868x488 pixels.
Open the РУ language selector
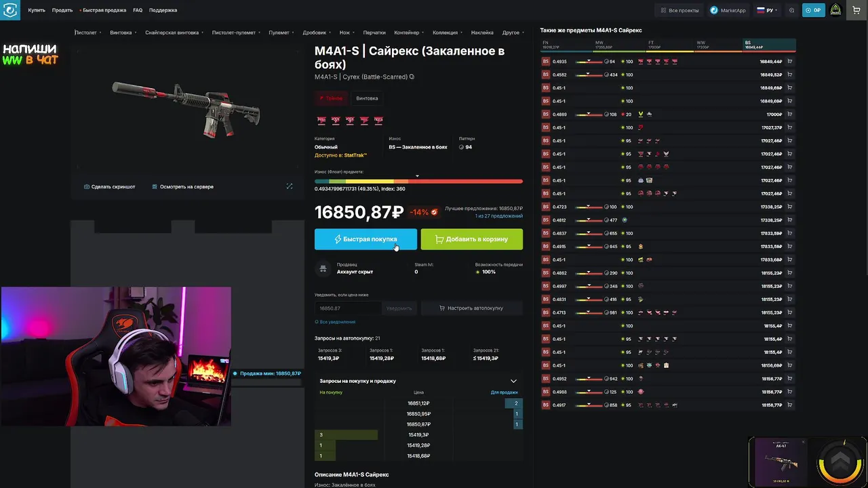[767, 10]
